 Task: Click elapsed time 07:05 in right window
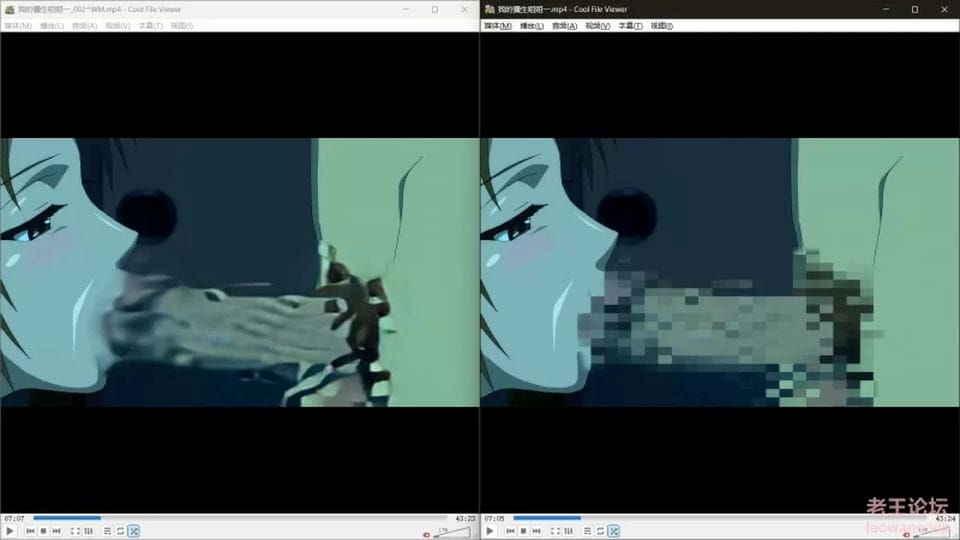click(494, 518)
